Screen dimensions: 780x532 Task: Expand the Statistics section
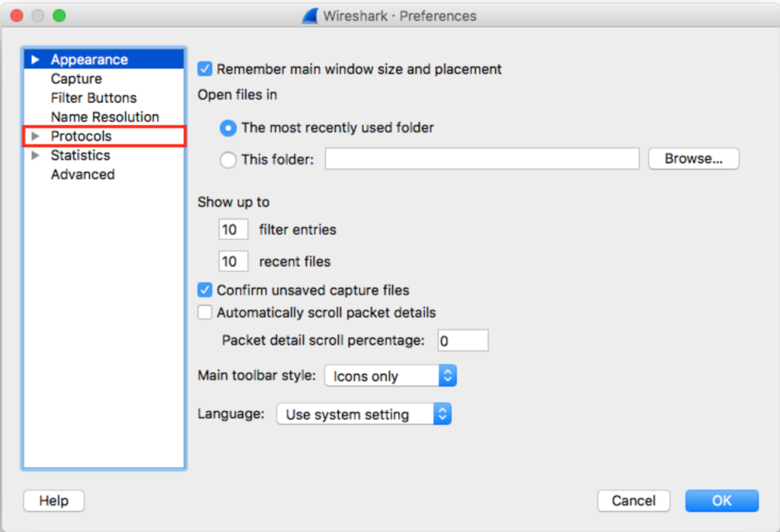tap(35, 155)
